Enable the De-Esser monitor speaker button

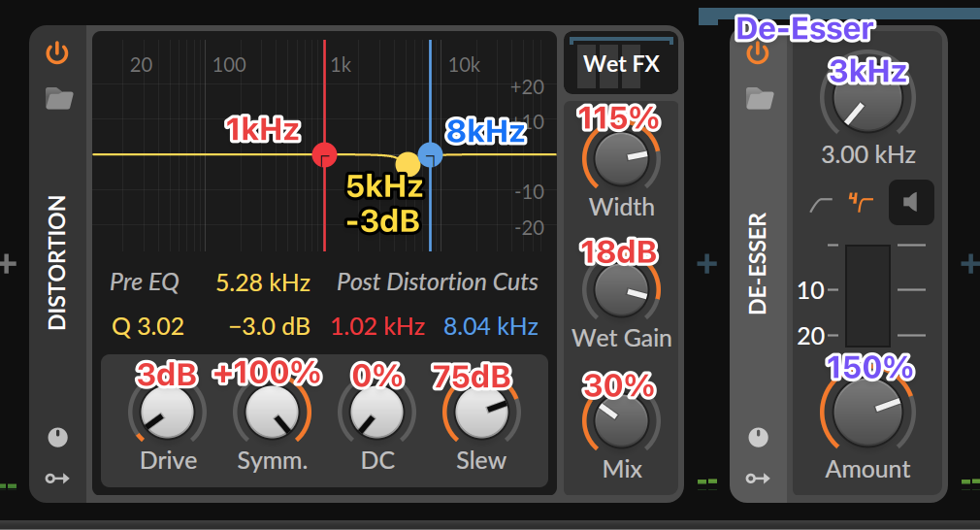[x=911, y=202]
